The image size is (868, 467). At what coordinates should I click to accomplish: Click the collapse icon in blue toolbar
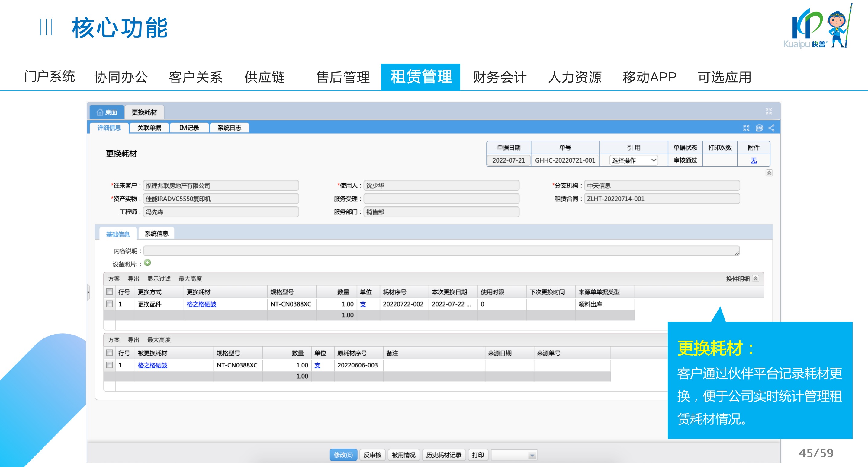click(x=746, y=128)
